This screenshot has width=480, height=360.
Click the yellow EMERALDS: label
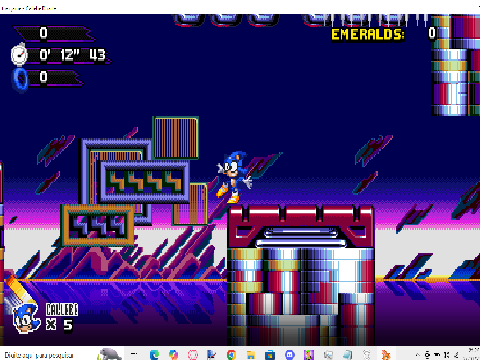coord(368,34)
